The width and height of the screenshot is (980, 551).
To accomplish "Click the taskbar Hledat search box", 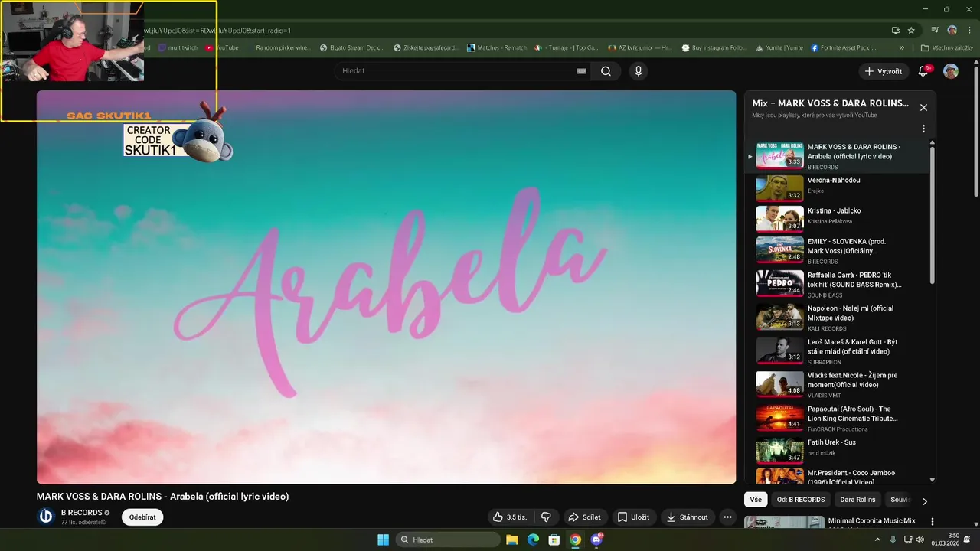I will [x=449, y=540].
